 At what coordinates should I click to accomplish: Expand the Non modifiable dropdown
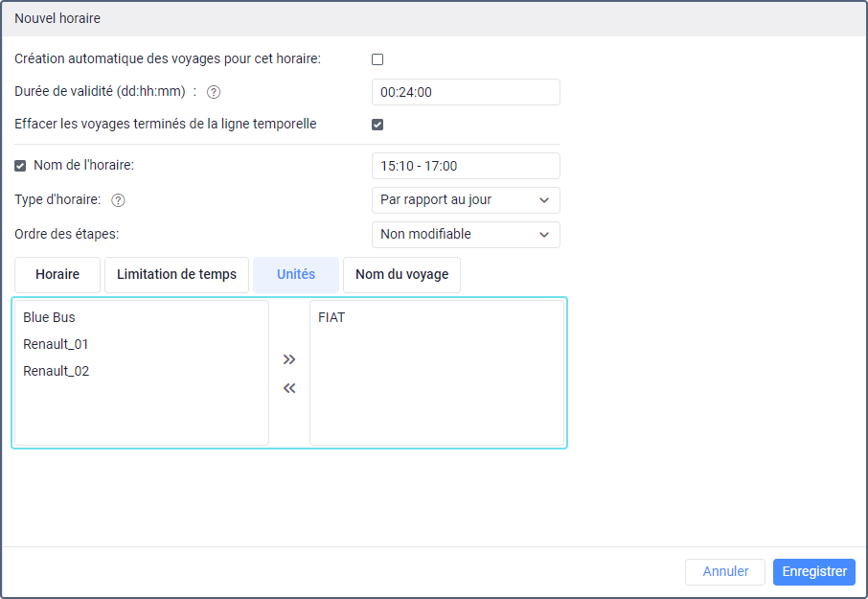click(x=466, y=235)
